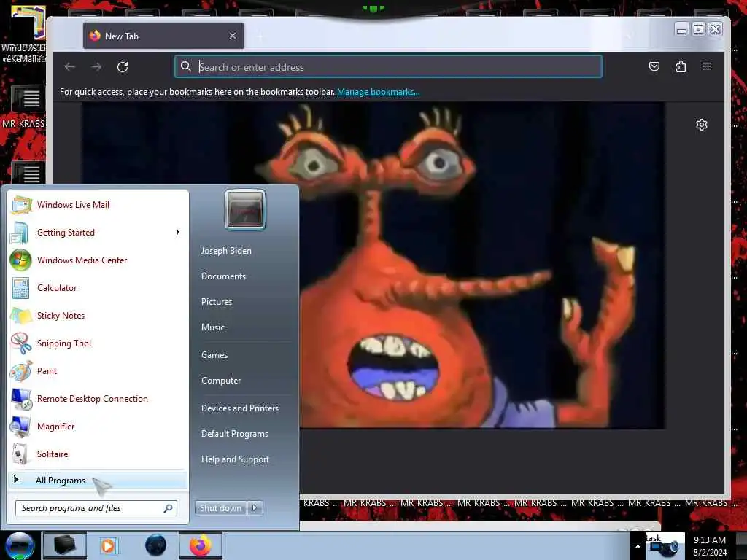This screenshot has height=560, width=747.
Task: Select the Windows Live Mail desktop shortcut
Action: click(24, 34)
